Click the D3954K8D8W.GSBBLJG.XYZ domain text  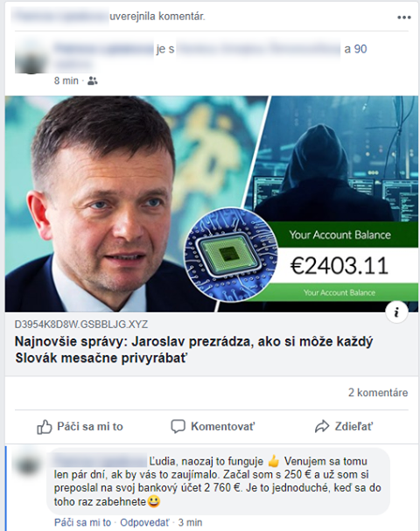81,325
